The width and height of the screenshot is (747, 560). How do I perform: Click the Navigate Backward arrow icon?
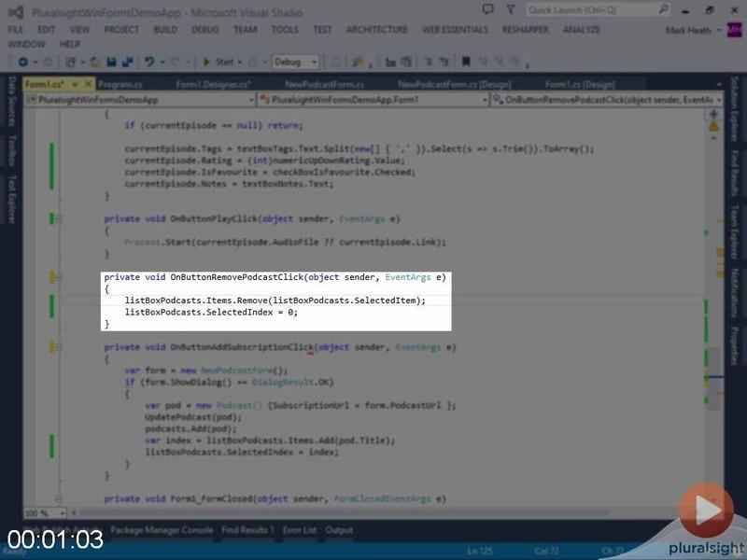coord(22,62)
